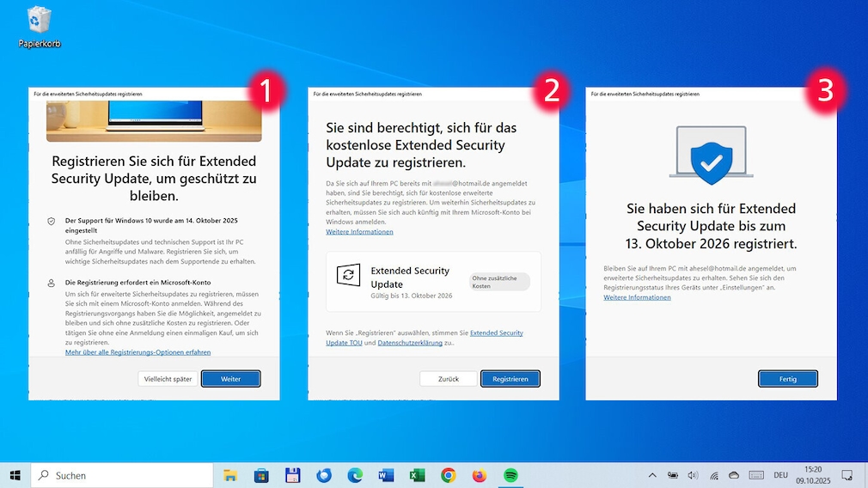Launch Google Chrome from the taskbar
Image resolution: width=868 pixels, height=488 pixels.
click(x=448, y=475)
